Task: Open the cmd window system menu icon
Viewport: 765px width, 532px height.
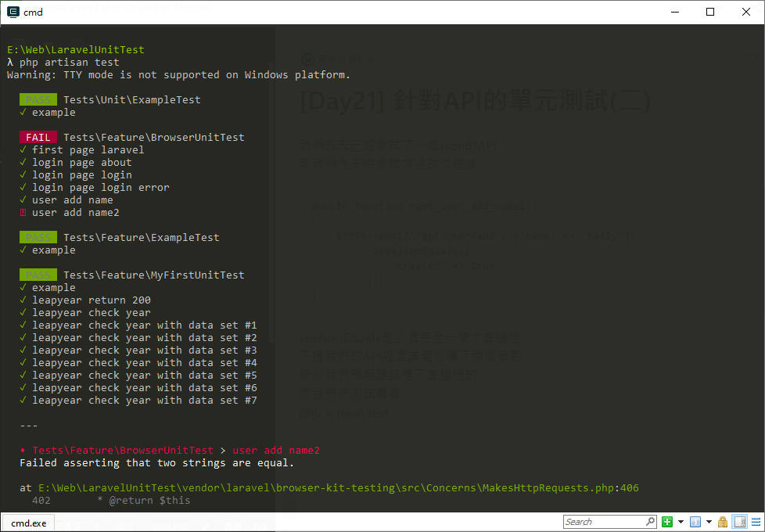Action: click(13, 12)
